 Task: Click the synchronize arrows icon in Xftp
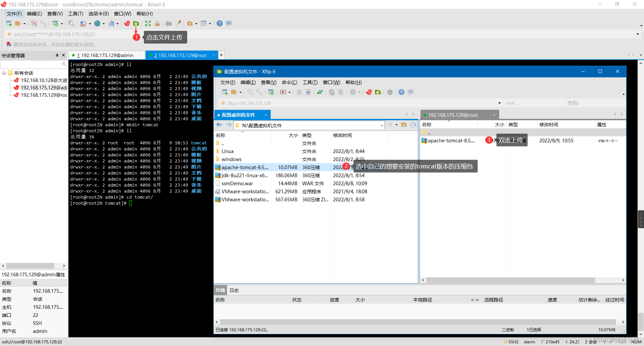point(320,92)
